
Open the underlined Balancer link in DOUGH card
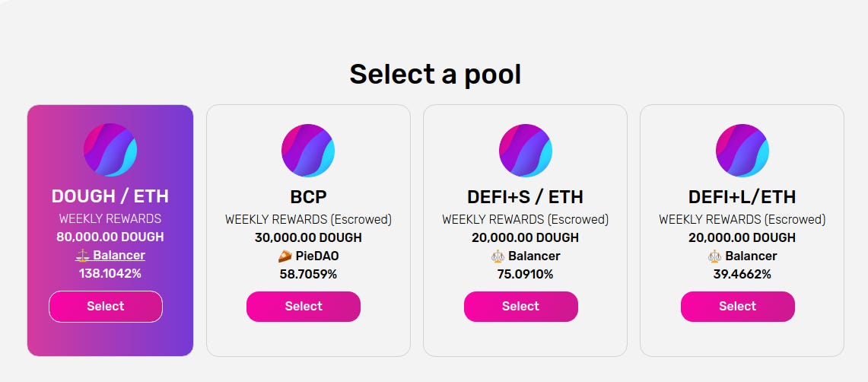click(x=119, y=255)
